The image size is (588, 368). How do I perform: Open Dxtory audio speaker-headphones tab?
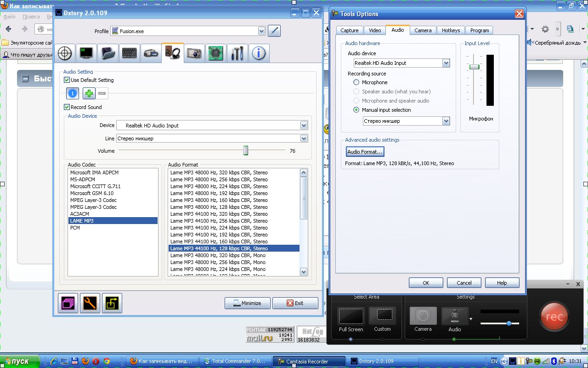pos(173,52)
